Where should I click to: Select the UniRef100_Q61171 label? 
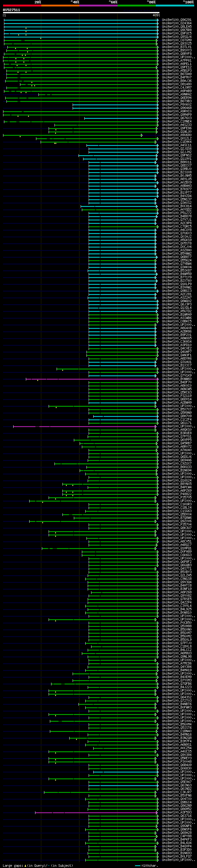(x=176, y=422)
